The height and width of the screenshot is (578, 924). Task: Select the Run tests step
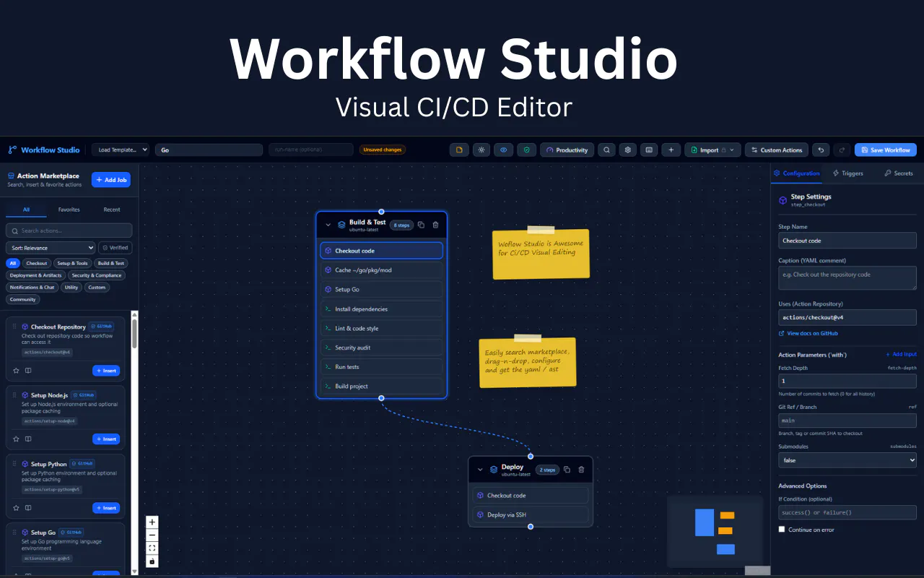click(x=381, y=367)
